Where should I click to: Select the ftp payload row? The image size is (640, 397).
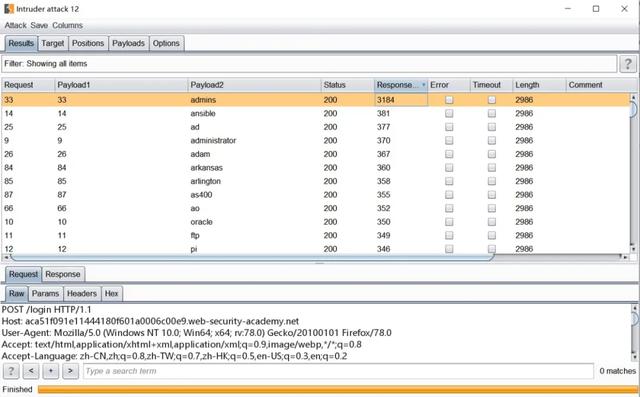(x=316, y=235)
